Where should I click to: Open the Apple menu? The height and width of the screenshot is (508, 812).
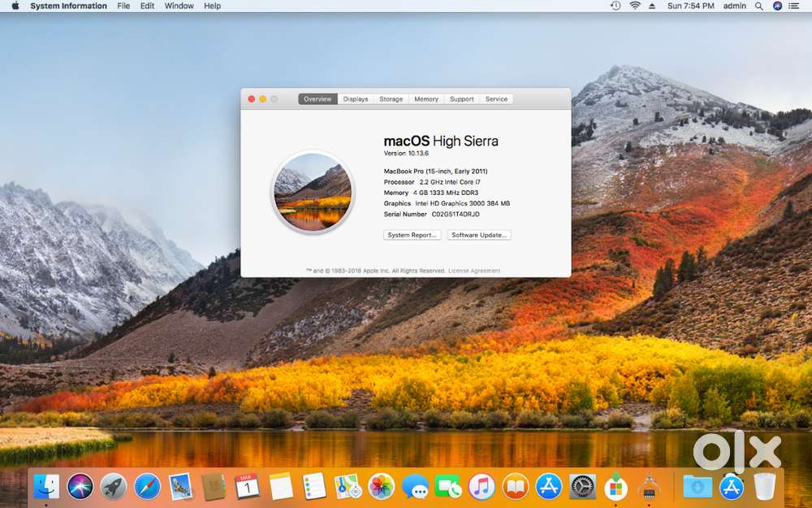[x=15, y=6]
